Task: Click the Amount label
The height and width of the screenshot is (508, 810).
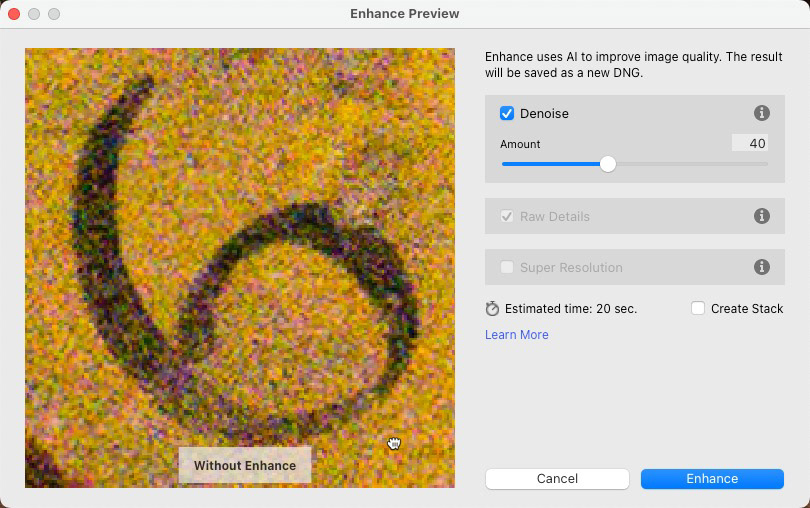Action: [520, 144]
